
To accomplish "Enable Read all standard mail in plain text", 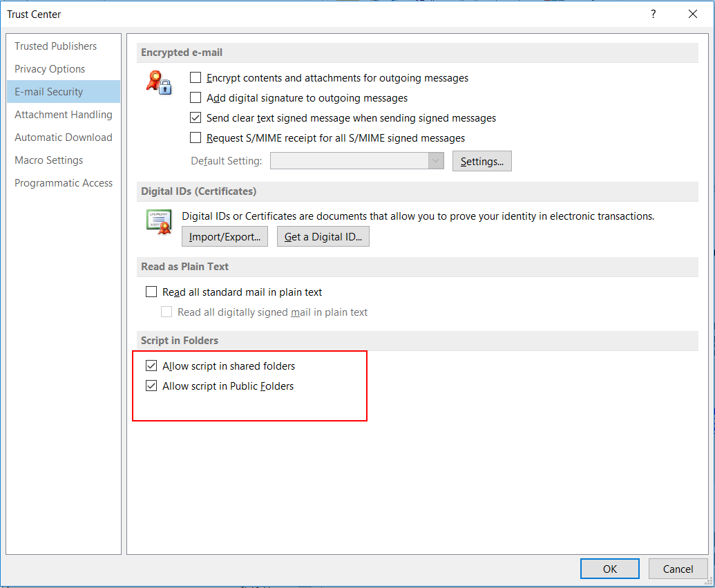I will 152,292.
